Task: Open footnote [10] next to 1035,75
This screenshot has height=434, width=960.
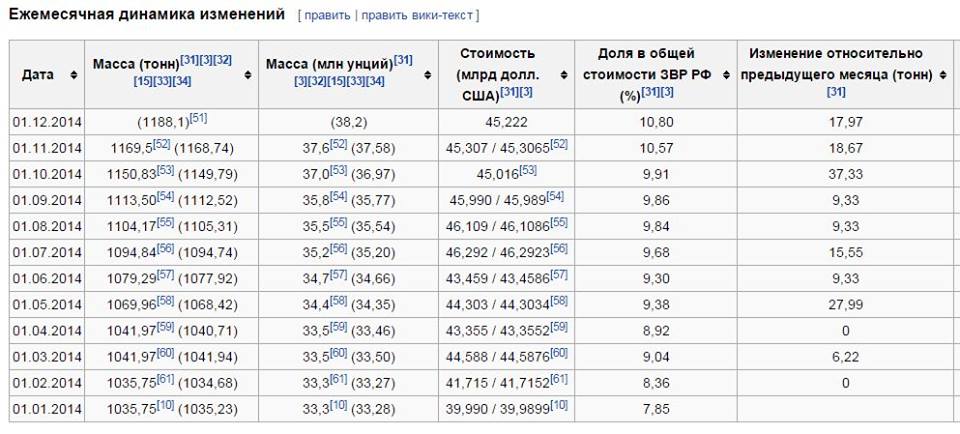Action: click(x=166, y=405)
